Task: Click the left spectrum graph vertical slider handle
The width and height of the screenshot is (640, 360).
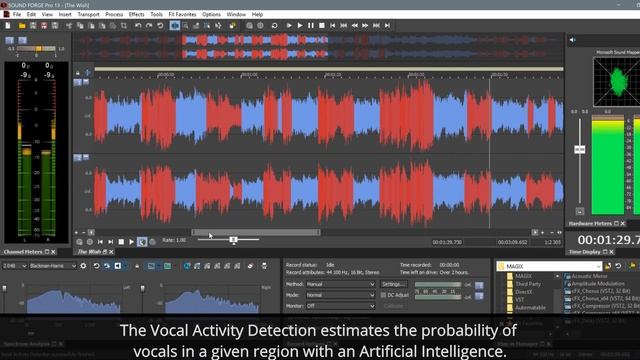Action: 4,289
